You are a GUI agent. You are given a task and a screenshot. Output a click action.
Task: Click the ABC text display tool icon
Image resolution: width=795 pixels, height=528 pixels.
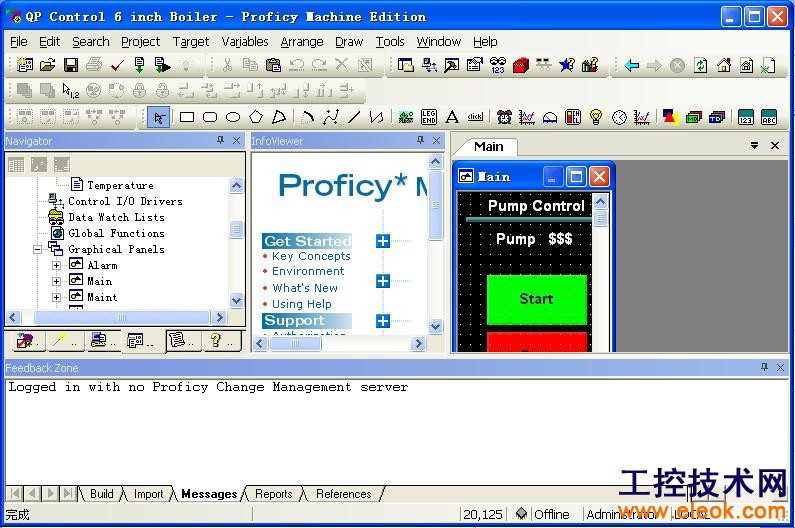tap(769, 117)
